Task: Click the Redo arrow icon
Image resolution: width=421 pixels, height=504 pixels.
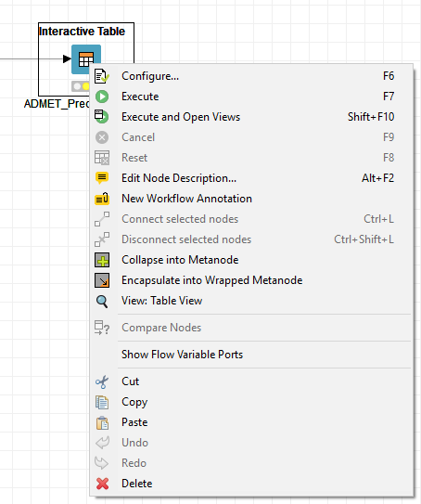Action: [102, 463]
